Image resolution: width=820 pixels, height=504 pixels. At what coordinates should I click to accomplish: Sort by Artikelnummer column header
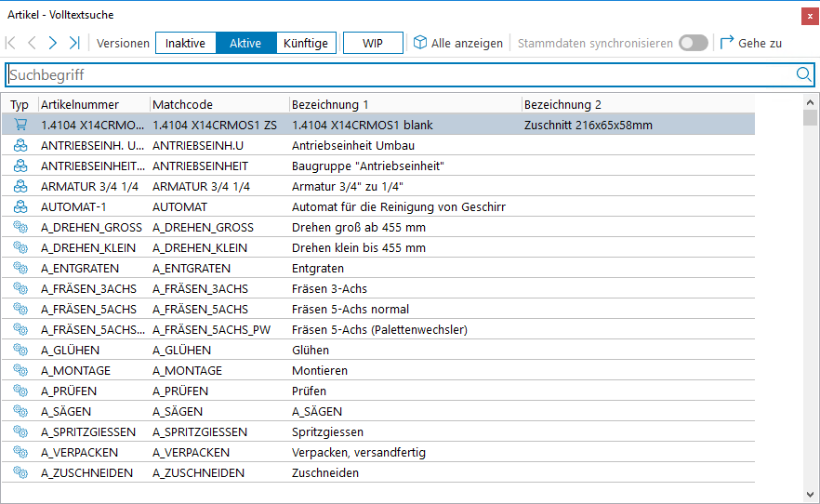click(x=92, y=104)
